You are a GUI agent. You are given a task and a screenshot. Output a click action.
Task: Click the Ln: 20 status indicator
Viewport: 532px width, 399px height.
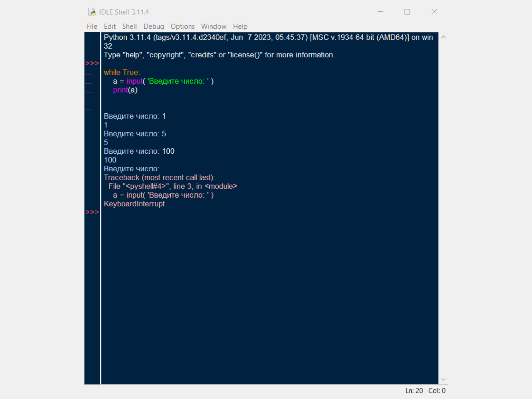click(x=414, y=391)
